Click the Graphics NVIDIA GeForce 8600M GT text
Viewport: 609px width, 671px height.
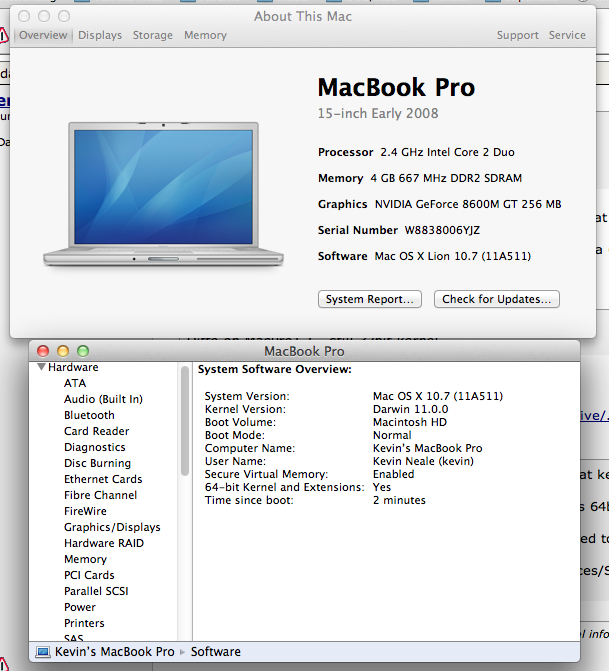(x=468, y=204)
